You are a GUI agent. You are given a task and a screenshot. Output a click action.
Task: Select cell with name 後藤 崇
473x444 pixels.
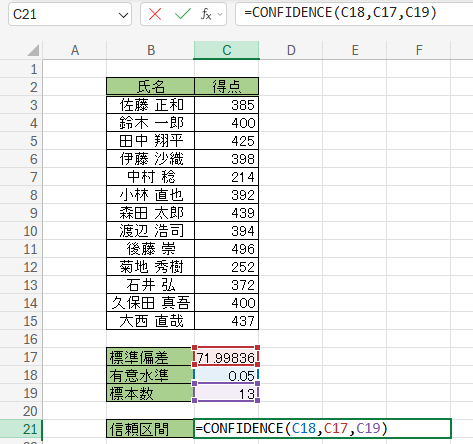click(150, 249)
